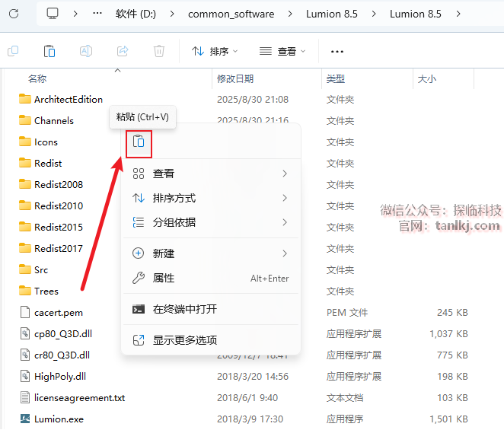504x430 pixels.
Task: Click the cp80_Q3D.dll file icon
Action: [25, 333]
